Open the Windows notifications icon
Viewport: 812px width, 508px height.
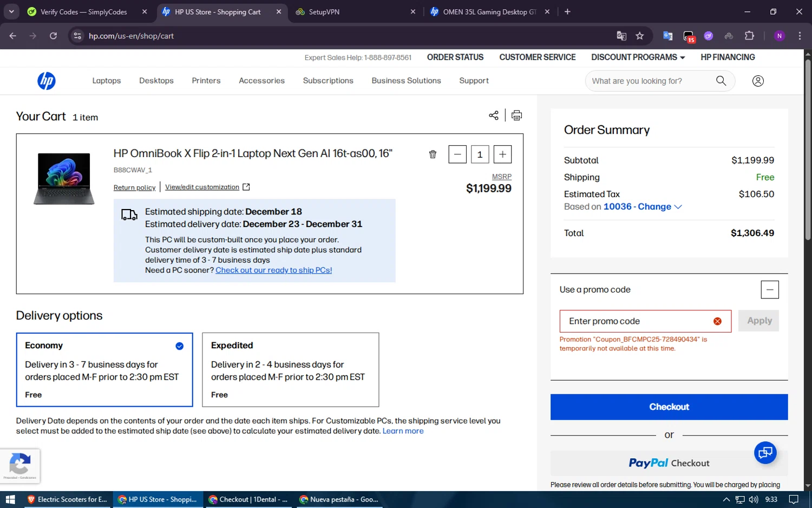(794, 499)
